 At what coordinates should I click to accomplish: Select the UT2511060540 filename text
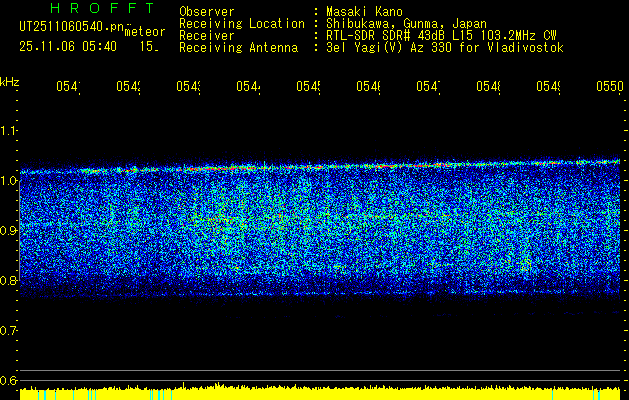72,26
